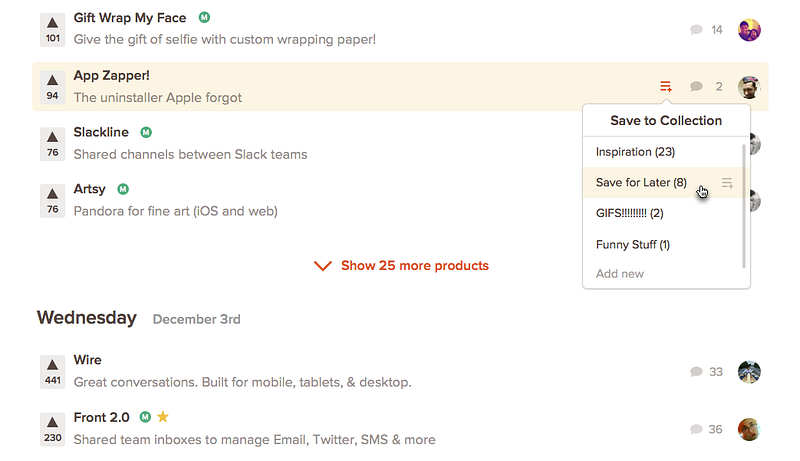
Task: Click the gold star next to Front 2.0
Action: click(x=163, y=417)
